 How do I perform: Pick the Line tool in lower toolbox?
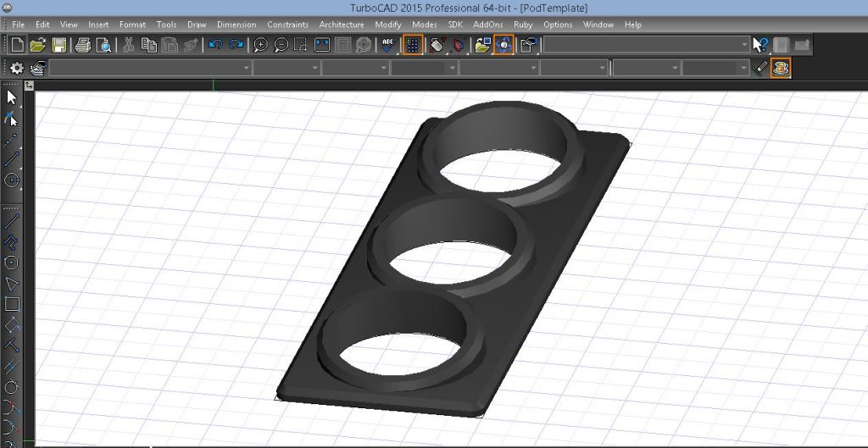tap(12, 221)
